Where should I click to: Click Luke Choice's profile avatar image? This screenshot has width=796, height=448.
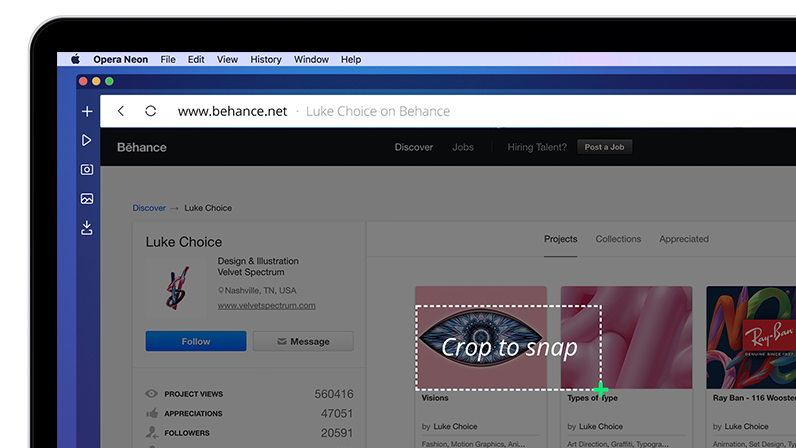pos(176,288)
